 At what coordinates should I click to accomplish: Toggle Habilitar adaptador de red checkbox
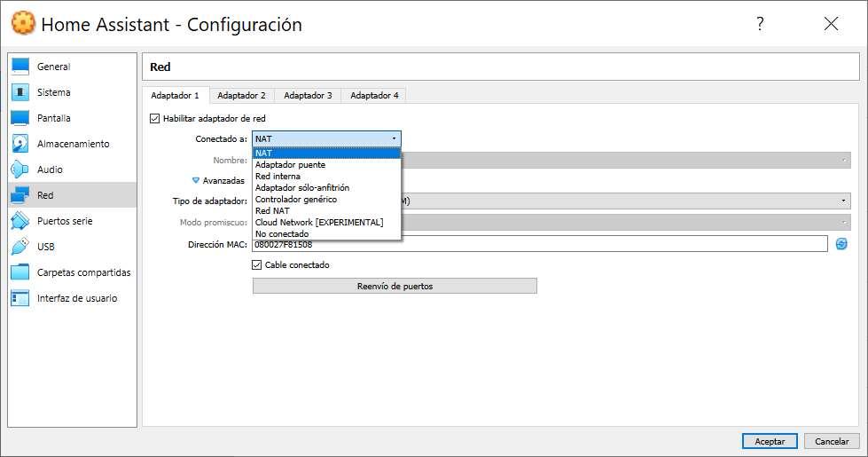point(155,118)
